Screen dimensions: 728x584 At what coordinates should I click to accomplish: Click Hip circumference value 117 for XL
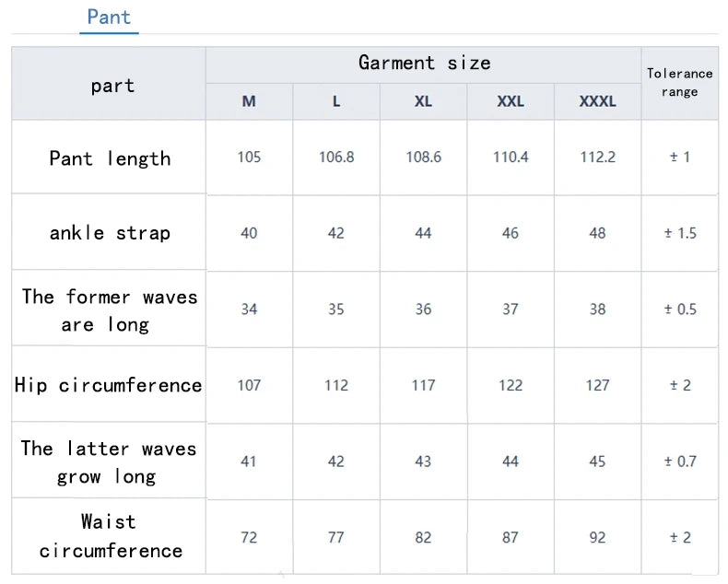coord(423,385)
